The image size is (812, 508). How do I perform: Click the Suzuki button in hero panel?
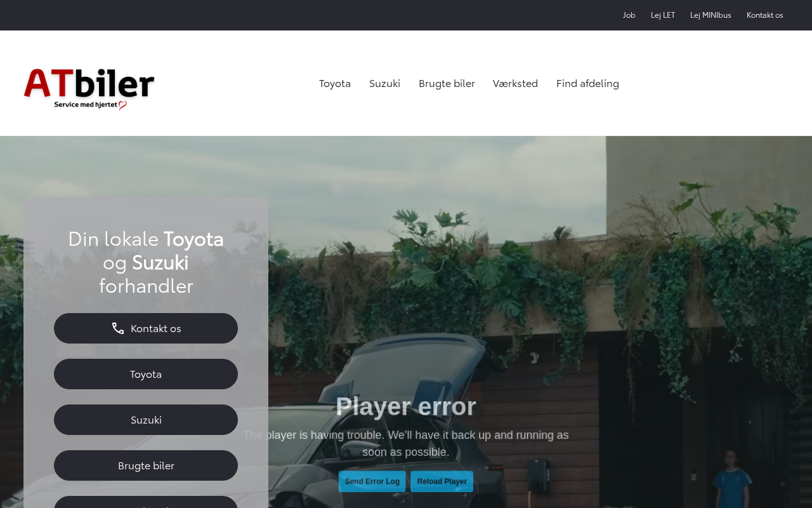coord(146,420)
